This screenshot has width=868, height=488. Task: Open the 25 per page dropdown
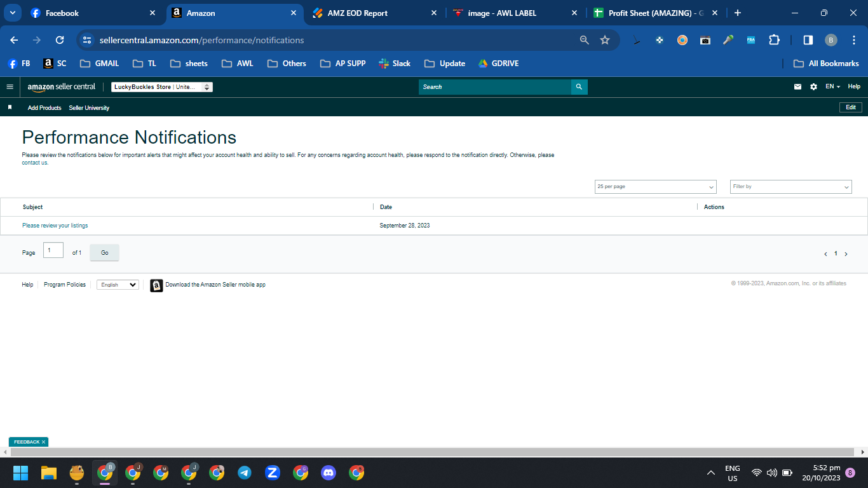point(656,187)
